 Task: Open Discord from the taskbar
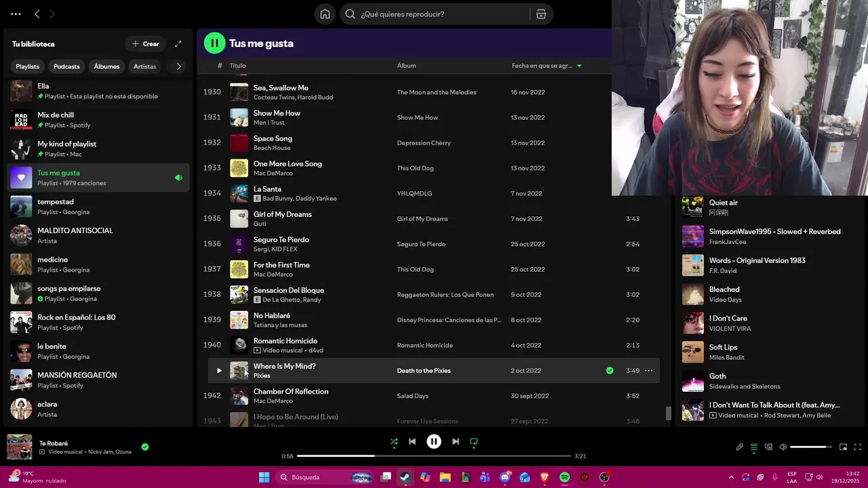click(505, 477)
